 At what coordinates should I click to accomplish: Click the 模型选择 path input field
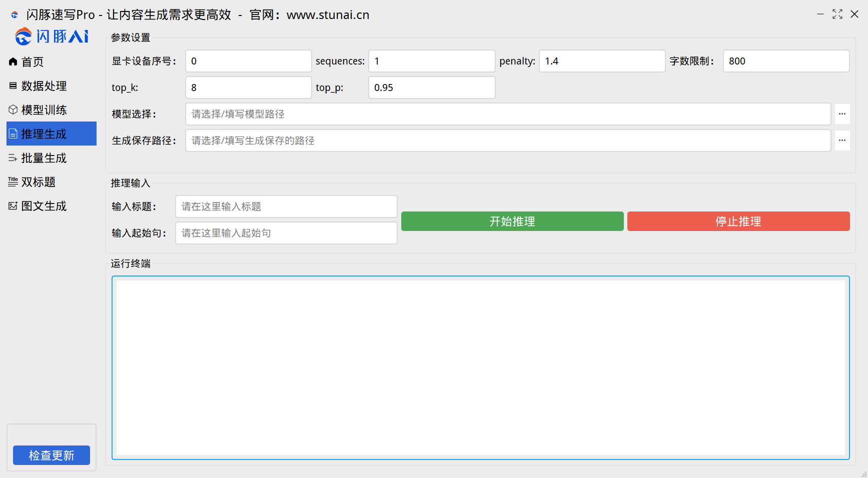click(508, 114)
